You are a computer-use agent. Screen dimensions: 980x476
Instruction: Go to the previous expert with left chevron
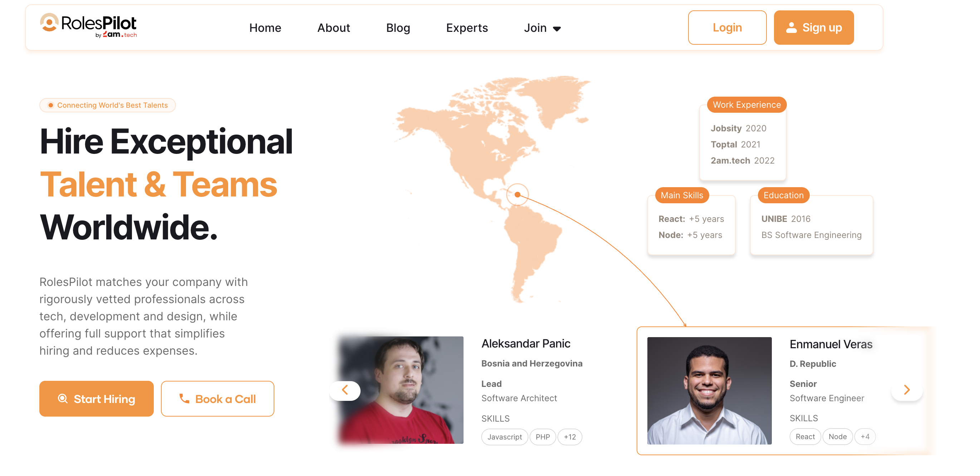[345, 390]
